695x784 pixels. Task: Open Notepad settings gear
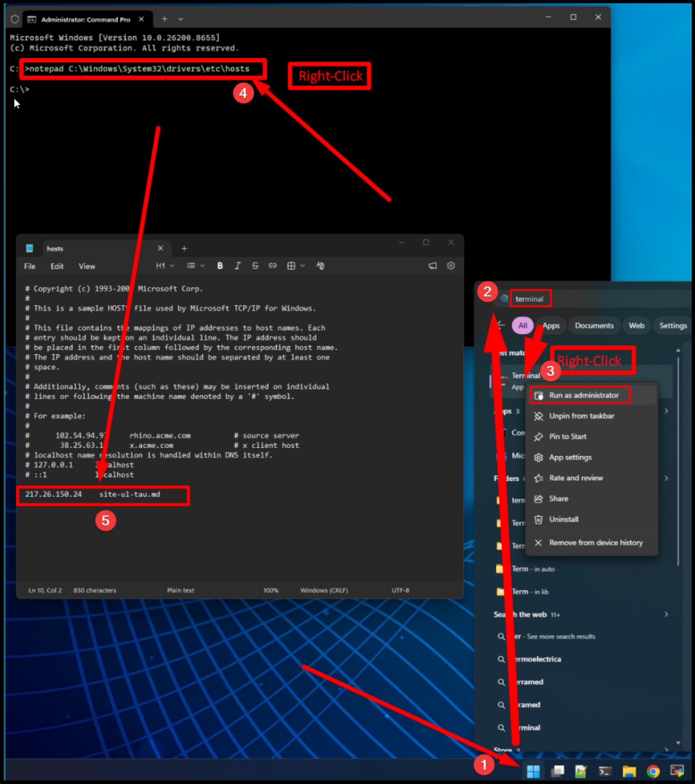click(451, 266)
